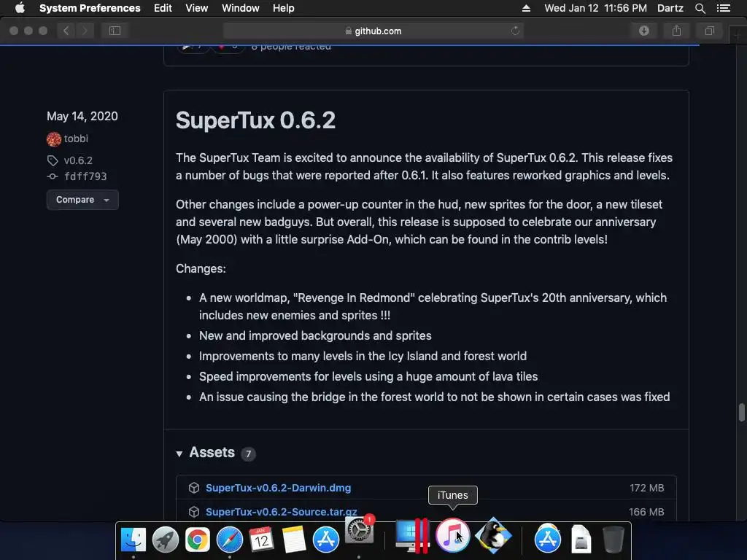Open System Preferences gear icon in Dock

359,529
